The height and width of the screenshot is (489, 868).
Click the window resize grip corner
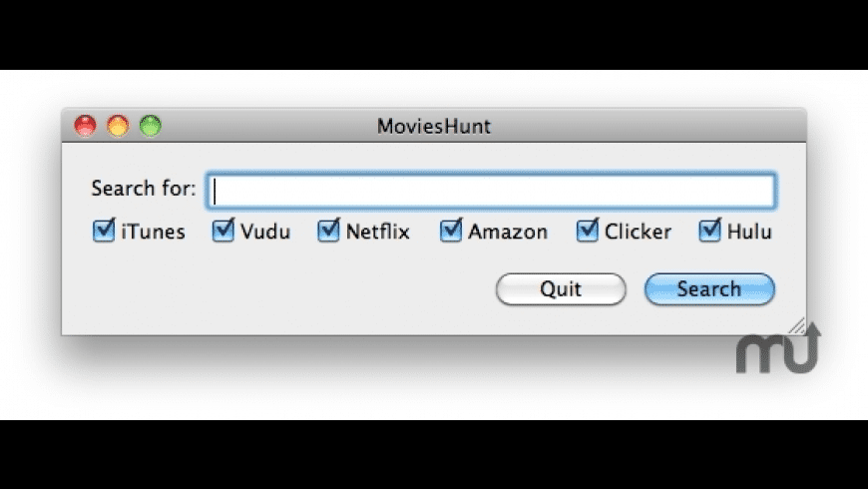click(796, 325)
